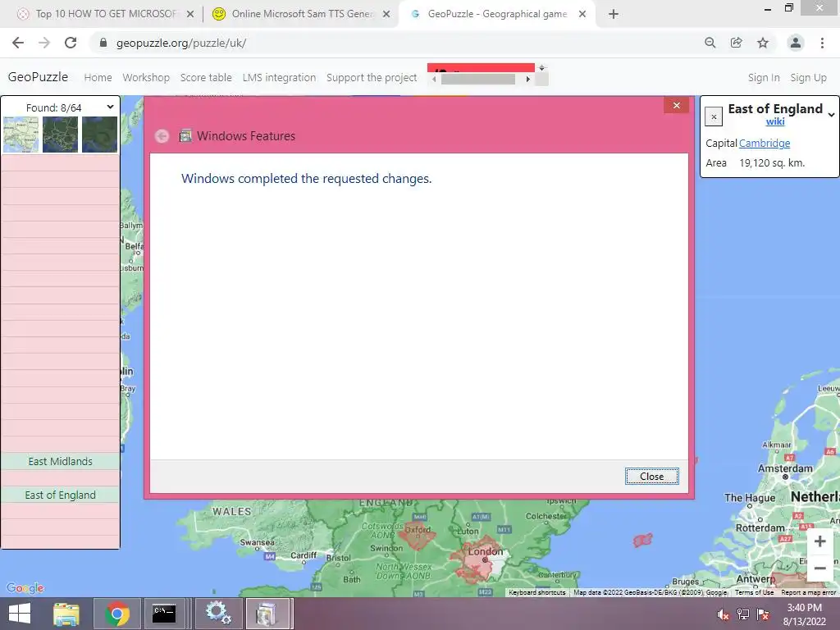Open LMS integration menu item

click(279, 77)
